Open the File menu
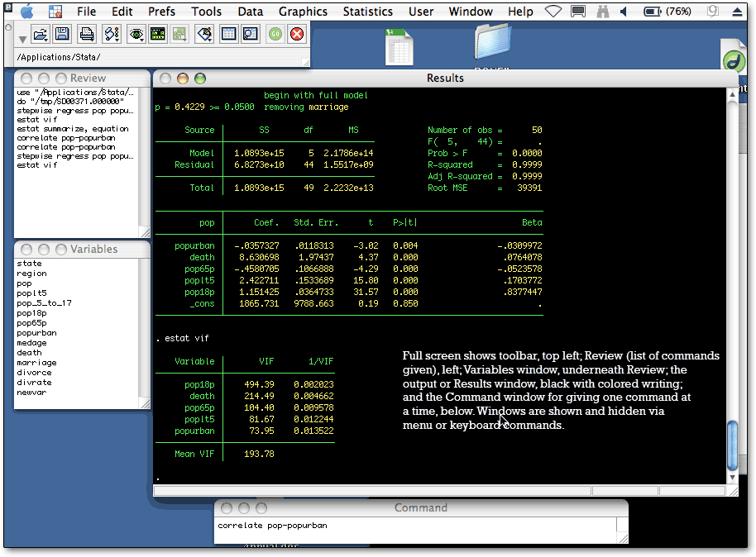 click(x=86, y=11)
